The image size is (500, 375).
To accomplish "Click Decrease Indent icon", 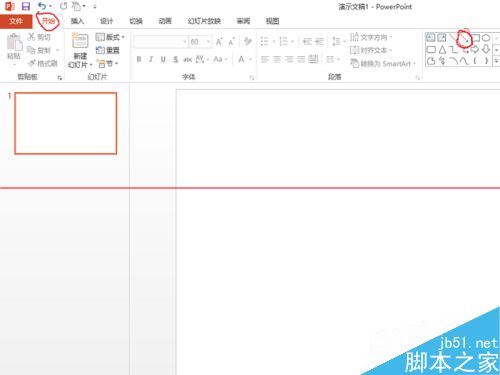I will (x=307, y=41).
